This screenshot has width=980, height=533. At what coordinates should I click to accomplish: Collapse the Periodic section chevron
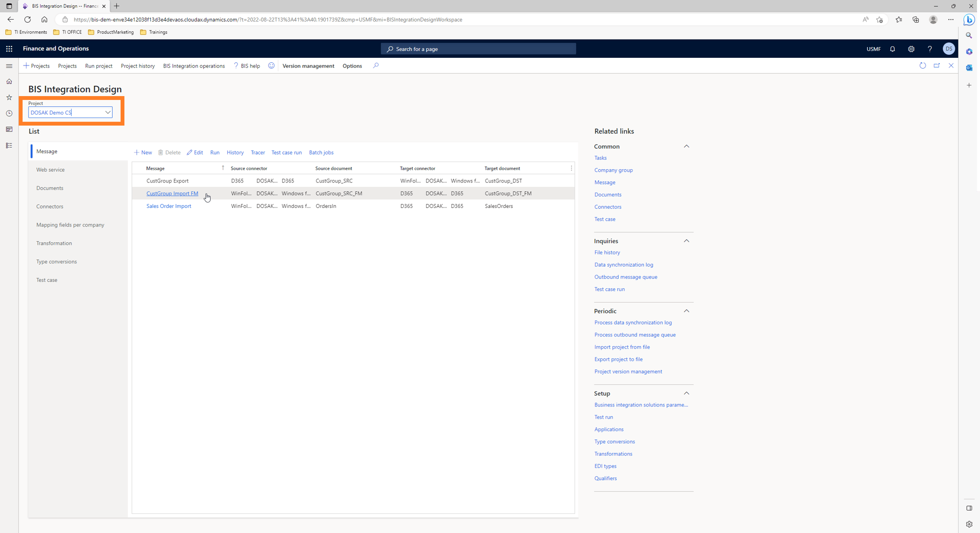pos(686,311)
